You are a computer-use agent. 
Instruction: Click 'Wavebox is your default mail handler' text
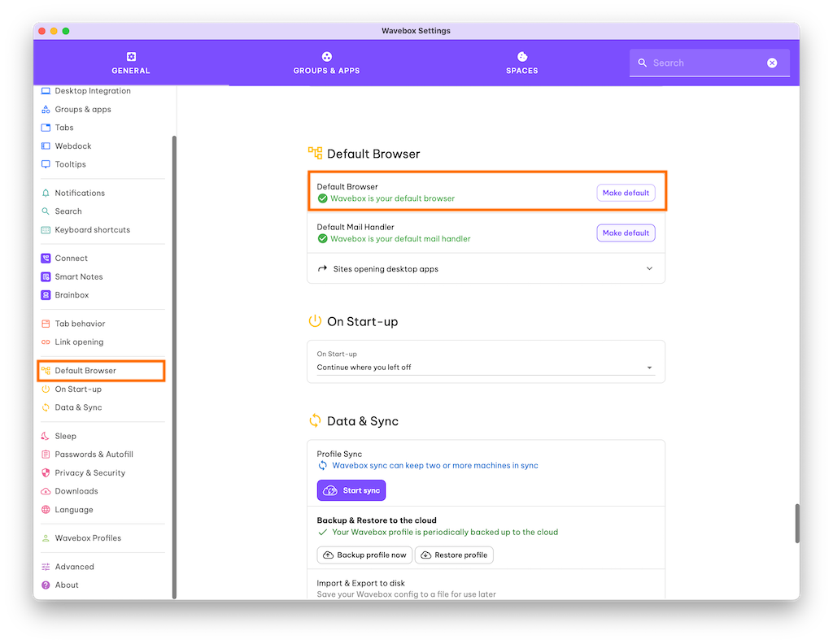click(400, 239)
